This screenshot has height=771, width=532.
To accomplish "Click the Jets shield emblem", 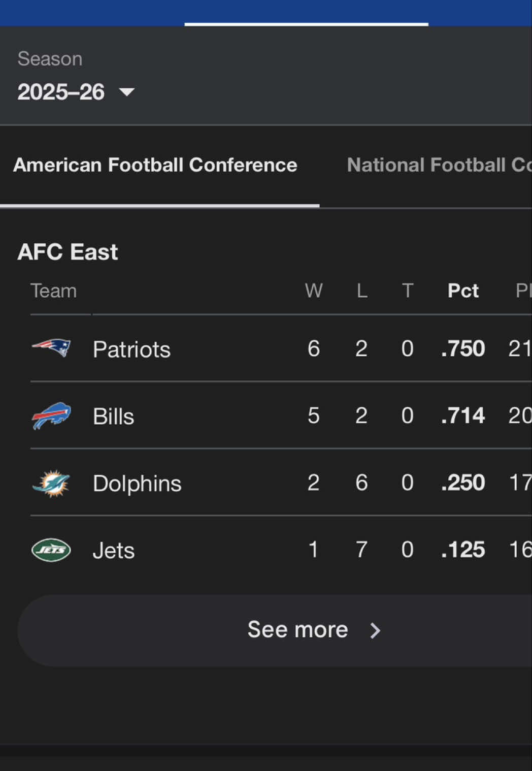I will (x=51, y=550).
